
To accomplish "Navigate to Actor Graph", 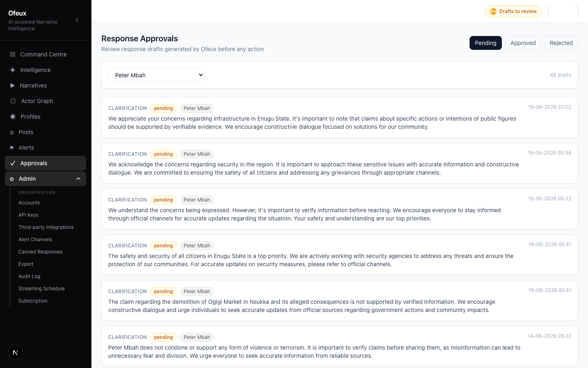I will [45, 101].
